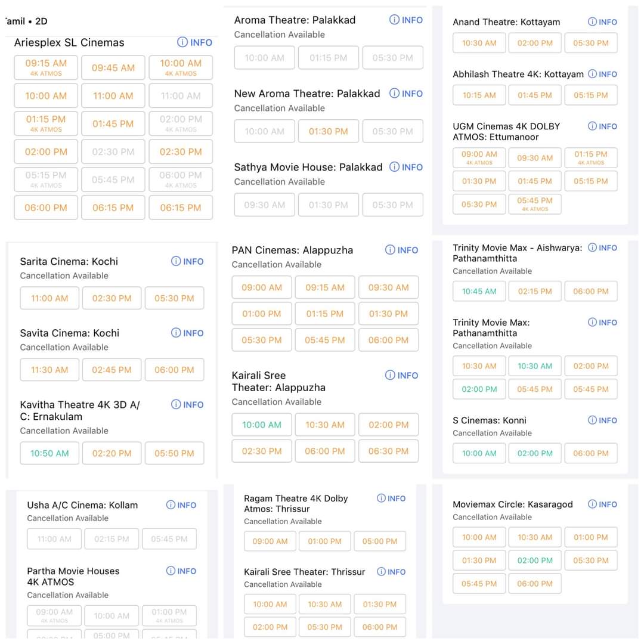This screenshot has width=644, height=644.
Task: Open INFO for Abhilash Theatre 4K: Kottayam
Action: click(602, 74)
